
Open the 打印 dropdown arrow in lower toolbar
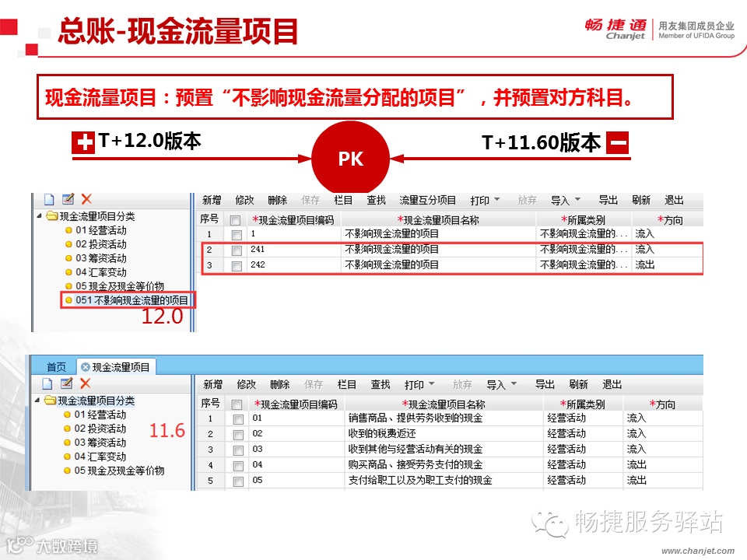click(x=432, y=383)
